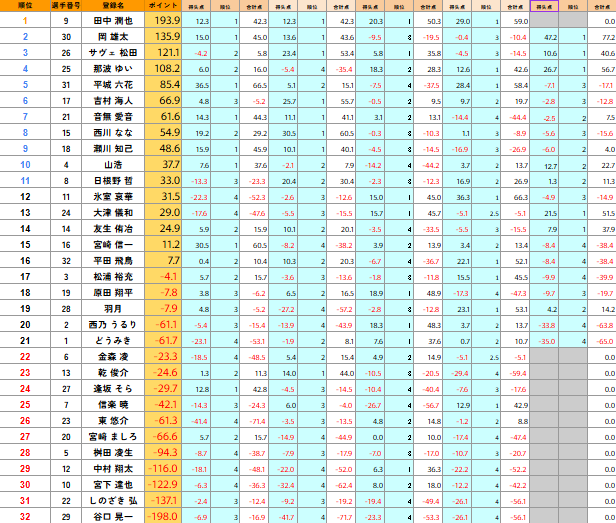Viewport: 616px width, 523px height.
Task: Click the -122.9 points cell
Action: click(x=163, y=484)
